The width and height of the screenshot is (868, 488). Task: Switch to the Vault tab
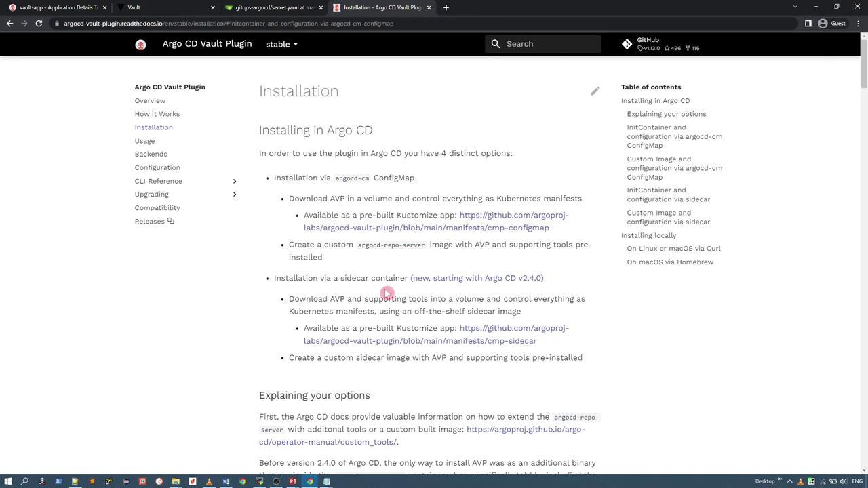(165, 7)
